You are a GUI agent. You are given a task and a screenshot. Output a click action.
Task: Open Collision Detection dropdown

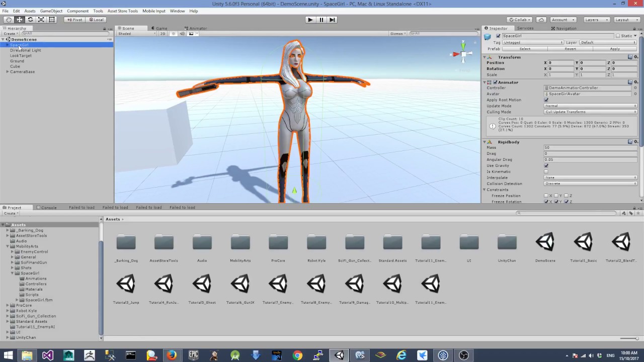pyautogui.click(x=591, y=184)
